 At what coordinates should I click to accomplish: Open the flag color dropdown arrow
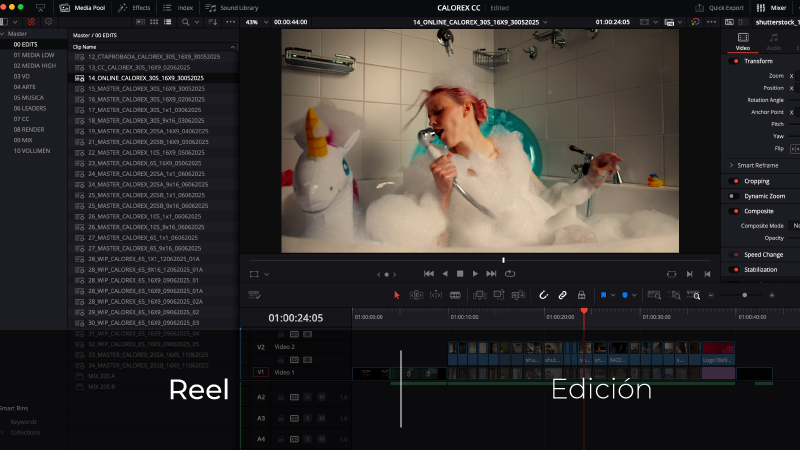pos(613,295)
